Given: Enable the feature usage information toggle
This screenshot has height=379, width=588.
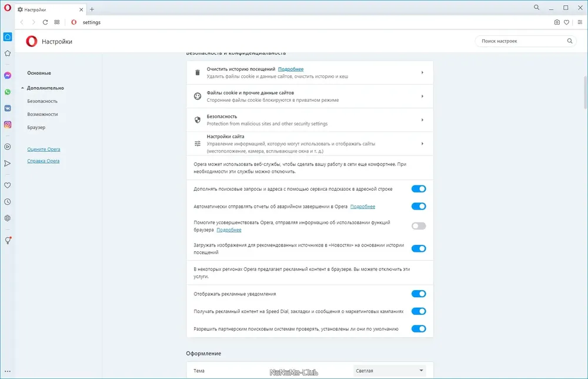Looking at the screenshot, I should (419, 226).
